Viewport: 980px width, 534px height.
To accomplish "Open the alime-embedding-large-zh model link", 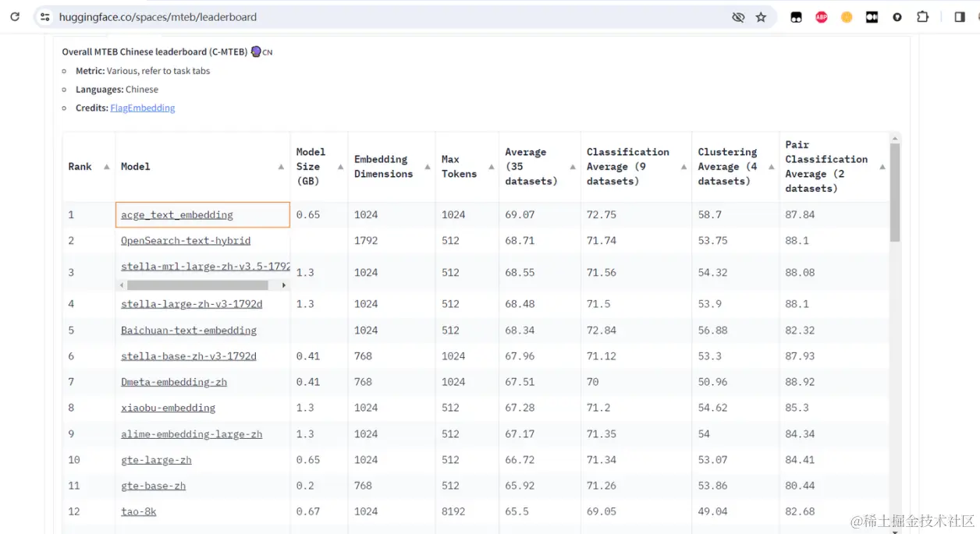I will pos(192,434).
